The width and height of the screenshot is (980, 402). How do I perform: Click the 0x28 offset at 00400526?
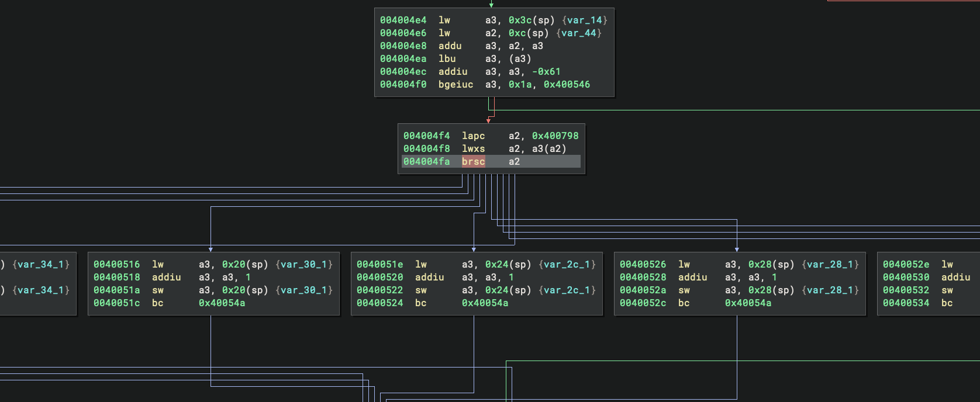click(760, 265)
